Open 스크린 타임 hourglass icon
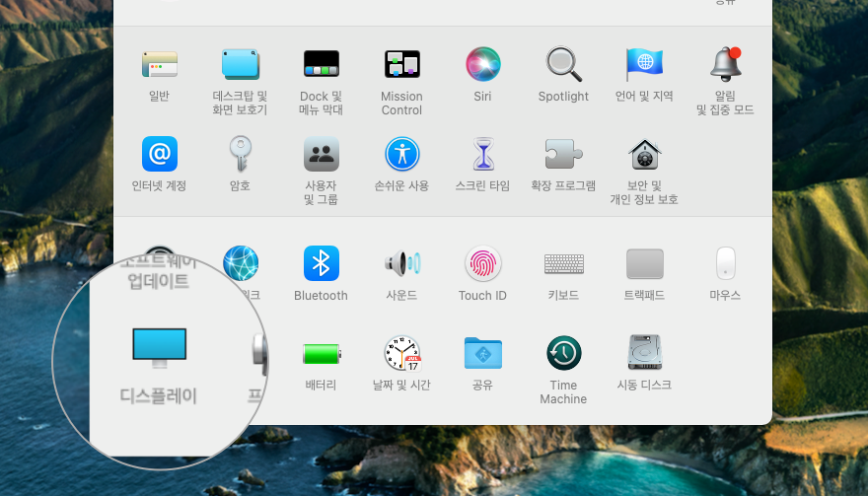 pyautogui.click(x=482, y=154)
